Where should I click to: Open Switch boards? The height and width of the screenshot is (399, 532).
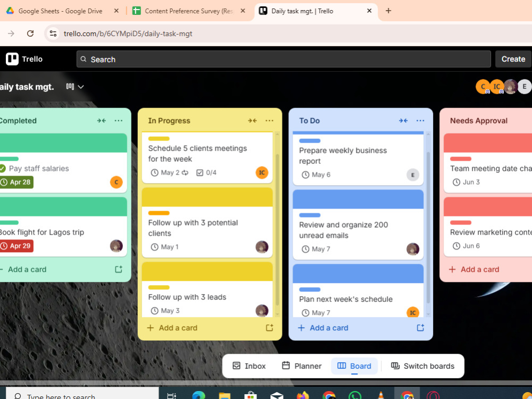(423, 366)
